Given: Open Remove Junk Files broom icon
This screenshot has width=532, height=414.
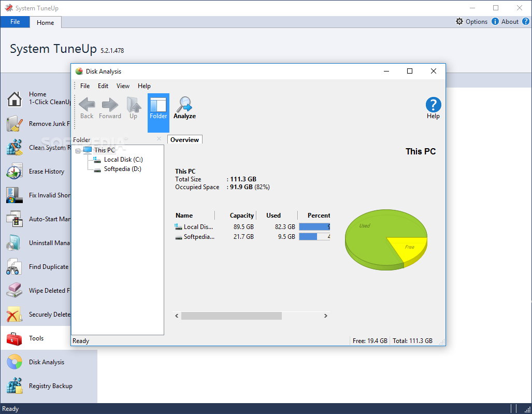Looking at the screenshot, I should 15,123.
